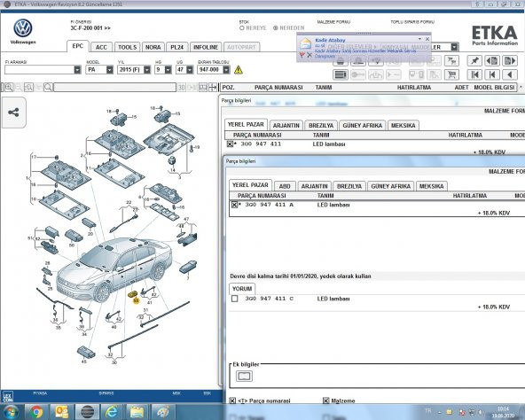Screen dimensions: 525x420
Task: Click highlighted part 55 in the diagram
Action: coord(133,294)
